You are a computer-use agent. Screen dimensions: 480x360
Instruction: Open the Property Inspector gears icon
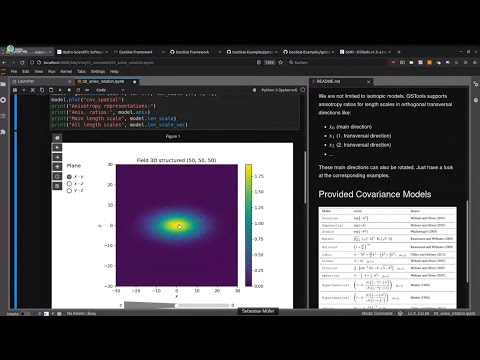(476, 84)
